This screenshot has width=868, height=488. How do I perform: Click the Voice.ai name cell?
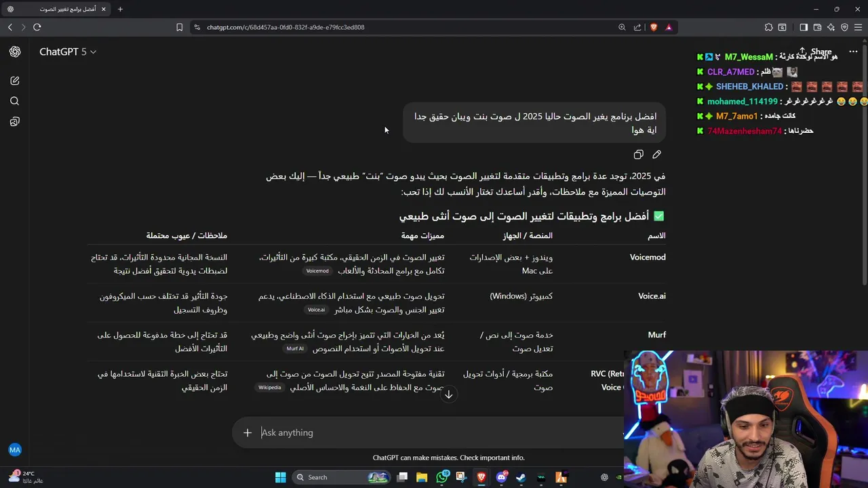[652, 296]
